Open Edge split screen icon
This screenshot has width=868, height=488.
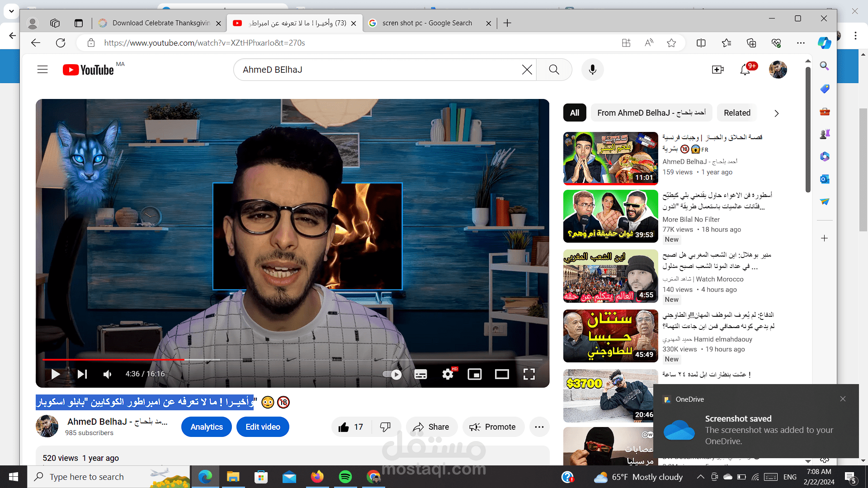coord(701,43)
